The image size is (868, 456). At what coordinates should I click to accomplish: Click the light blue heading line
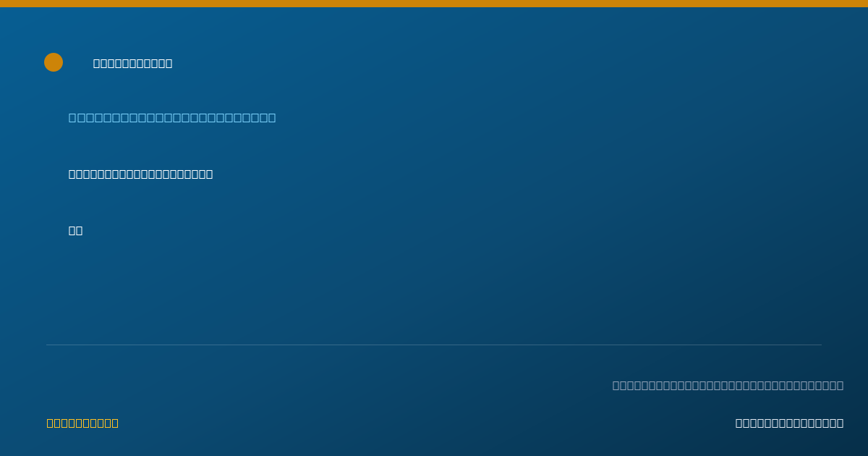(172, 118)
